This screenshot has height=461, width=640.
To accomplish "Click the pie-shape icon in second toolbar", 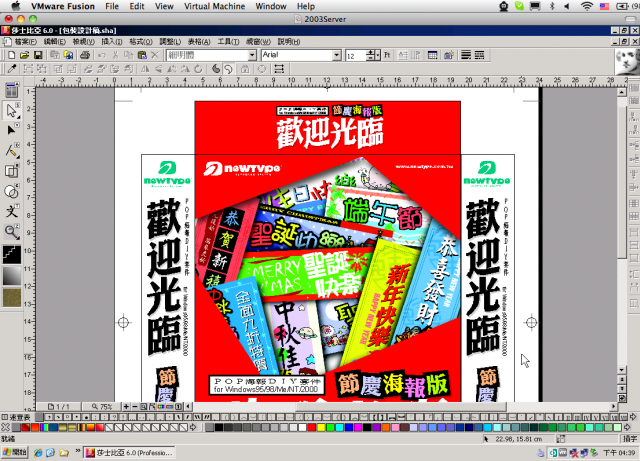I will 216,69.
